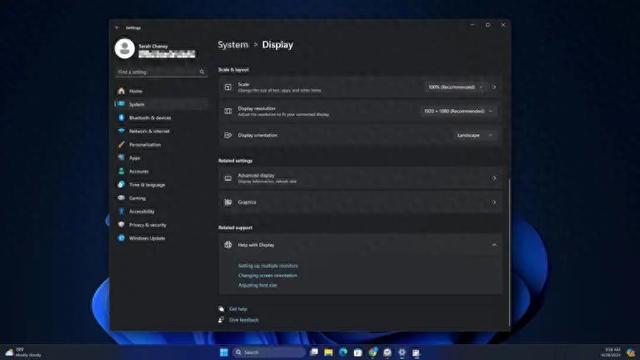Click the taskbar Search box
This screenshot has width=640, height=360.
(x=269, y=352)
